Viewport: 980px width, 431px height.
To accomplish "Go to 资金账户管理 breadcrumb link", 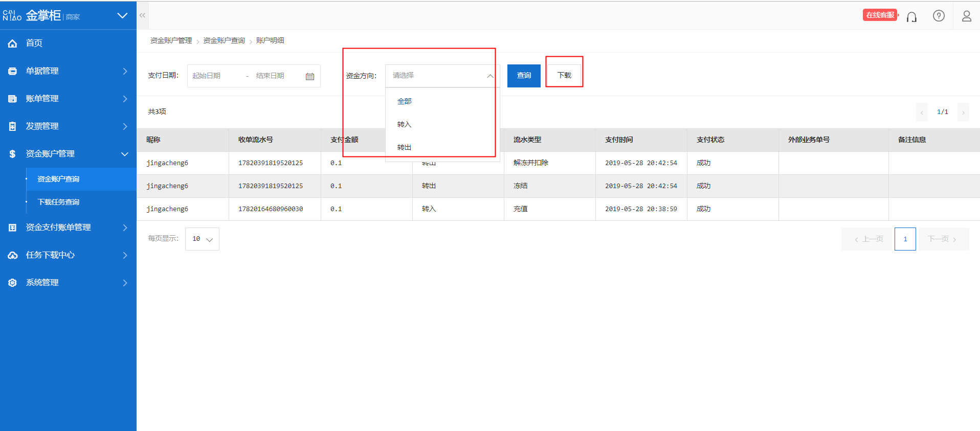I will click(x=171, y=41).
